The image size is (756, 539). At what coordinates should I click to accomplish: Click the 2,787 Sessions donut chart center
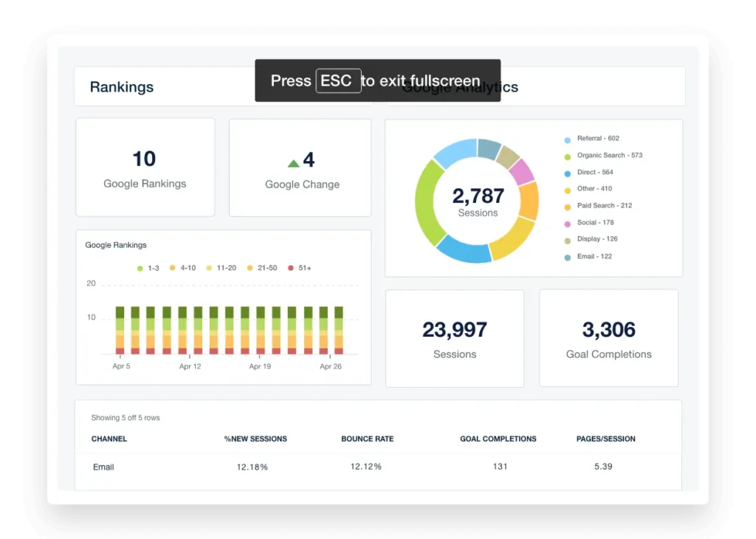point(478,202)
